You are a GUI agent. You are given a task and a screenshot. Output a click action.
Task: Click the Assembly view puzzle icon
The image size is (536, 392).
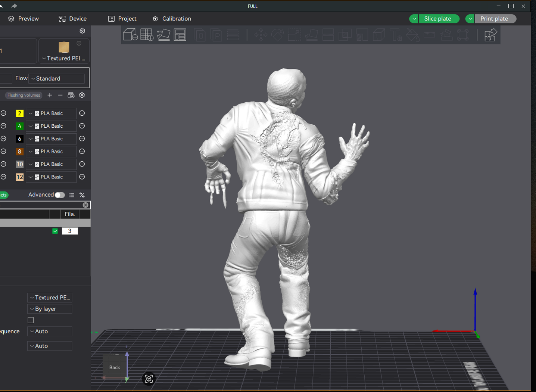point(490,35)
